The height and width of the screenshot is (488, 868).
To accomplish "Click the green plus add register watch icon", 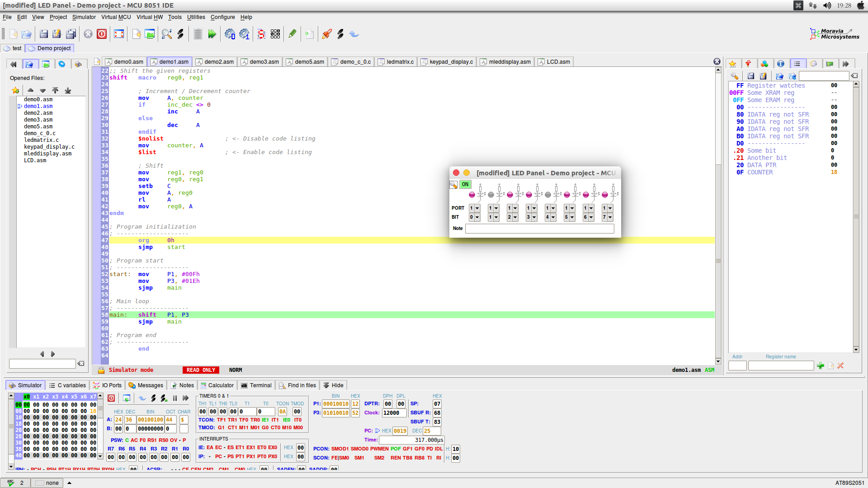I will (x=821, y=366).
